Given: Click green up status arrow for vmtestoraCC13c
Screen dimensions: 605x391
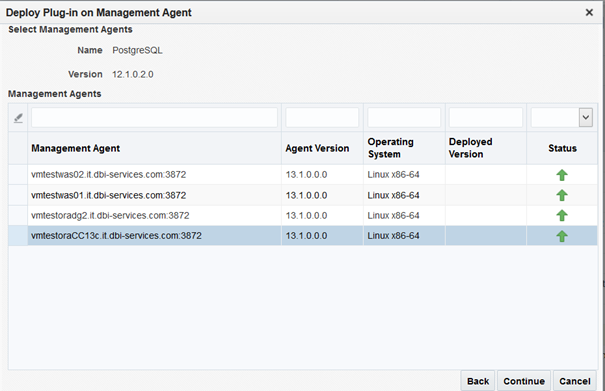Looking at the screenshot, I should (562, 236).
